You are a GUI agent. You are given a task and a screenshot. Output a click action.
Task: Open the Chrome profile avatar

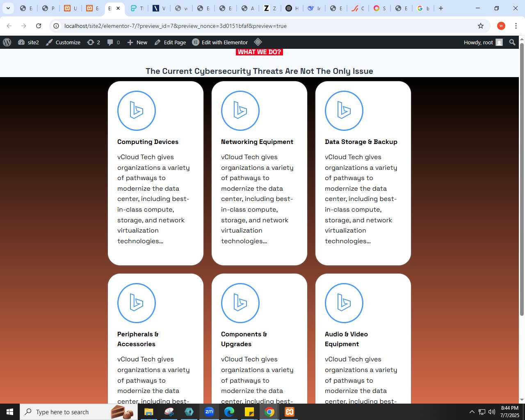click(501, 26)
